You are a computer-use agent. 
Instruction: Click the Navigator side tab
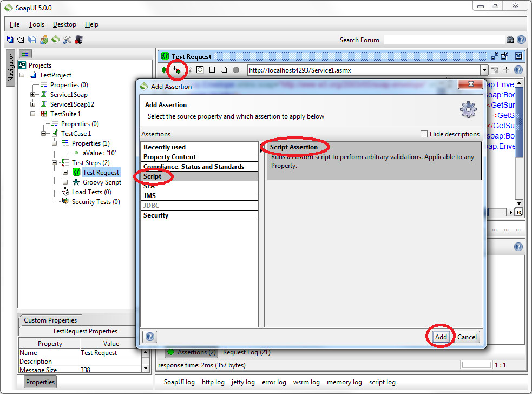10,67
